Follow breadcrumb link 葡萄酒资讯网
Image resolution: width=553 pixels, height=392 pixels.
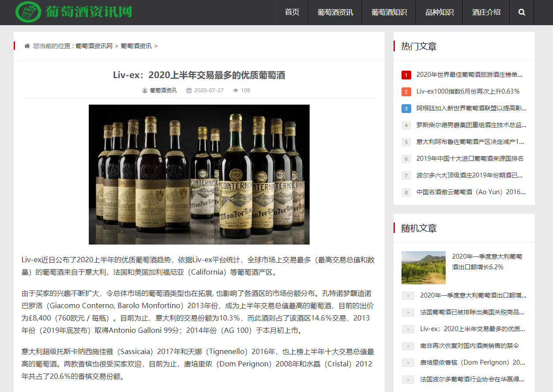pos(94,46)
